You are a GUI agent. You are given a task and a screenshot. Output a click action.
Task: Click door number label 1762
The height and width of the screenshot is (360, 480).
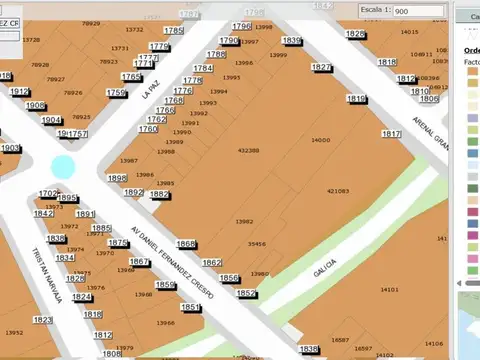pos(157,119)
